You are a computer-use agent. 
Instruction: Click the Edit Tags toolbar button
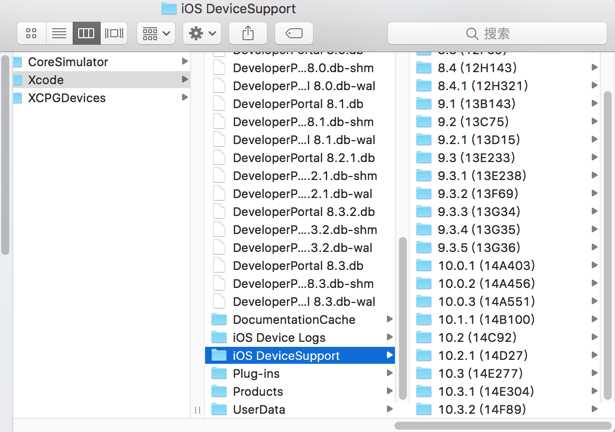(x=294, y=33)
